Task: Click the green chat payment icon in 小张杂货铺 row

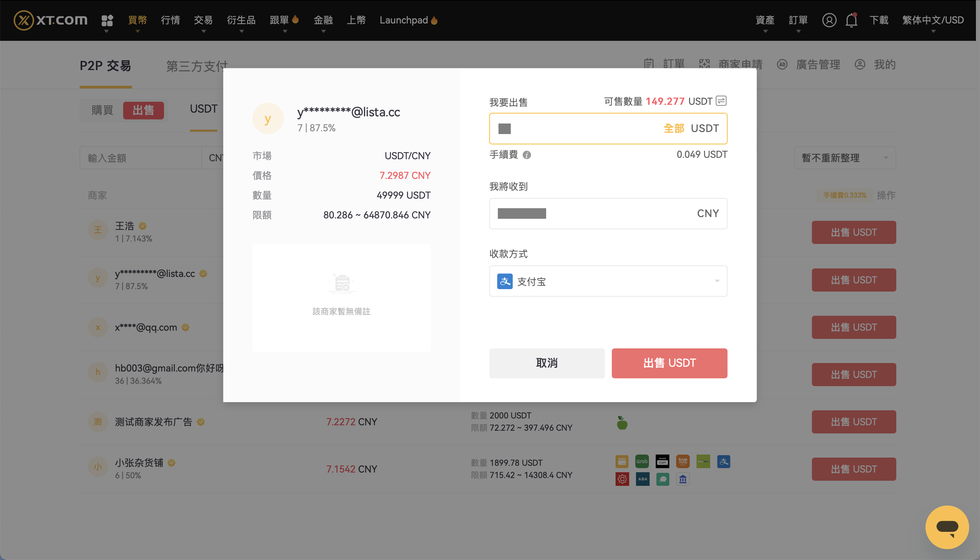Action: point(662,479)
